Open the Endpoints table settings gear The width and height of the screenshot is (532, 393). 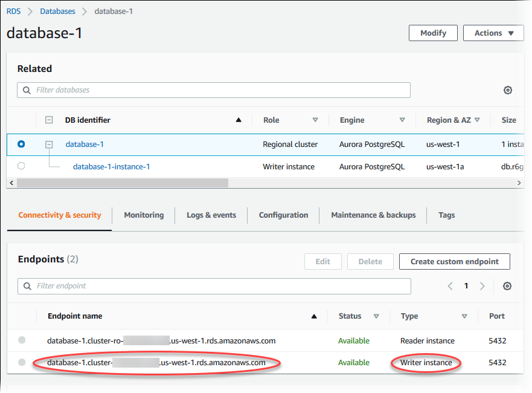tap(508, 286)
